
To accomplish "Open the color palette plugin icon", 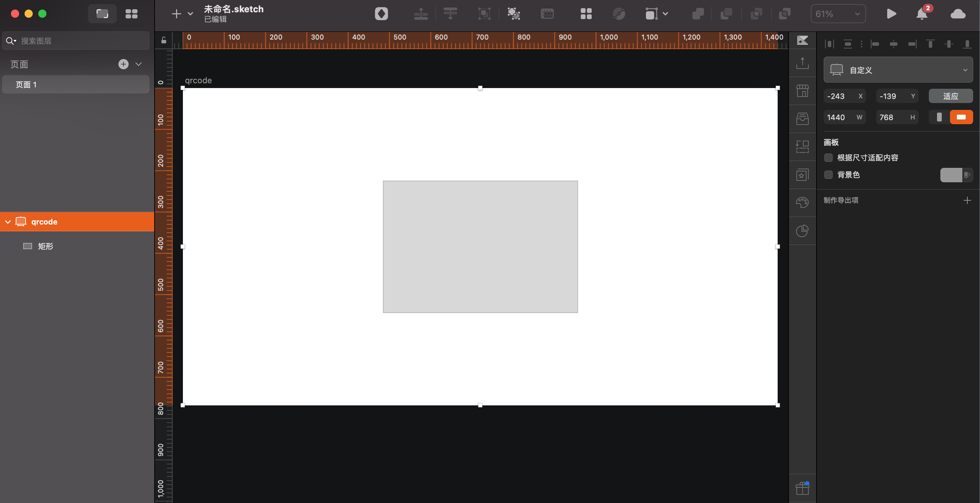I will pyautogui.click(x=802, y=202).
